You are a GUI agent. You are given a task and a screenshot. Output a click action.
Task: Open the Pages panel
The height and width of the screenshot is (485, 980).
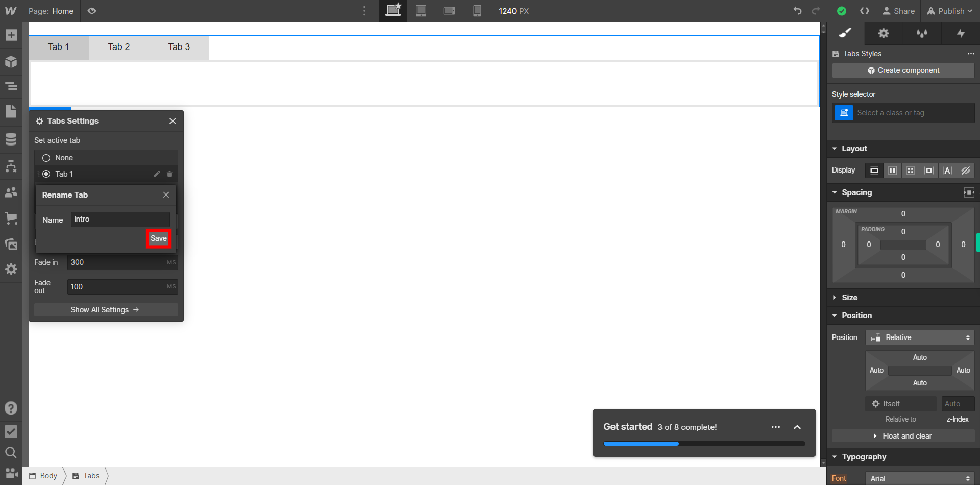(11, 111)
